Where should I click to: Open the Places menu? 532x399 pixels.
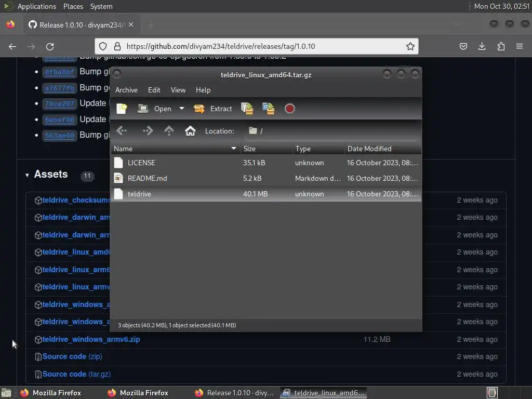pos(73,6)
